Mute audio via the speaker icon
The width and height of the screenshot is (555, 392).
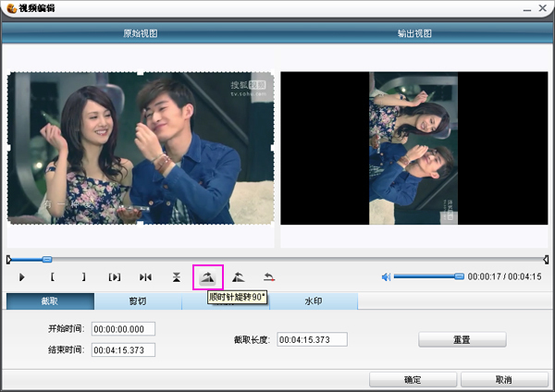pyautogui.click(x=387, y=276)
